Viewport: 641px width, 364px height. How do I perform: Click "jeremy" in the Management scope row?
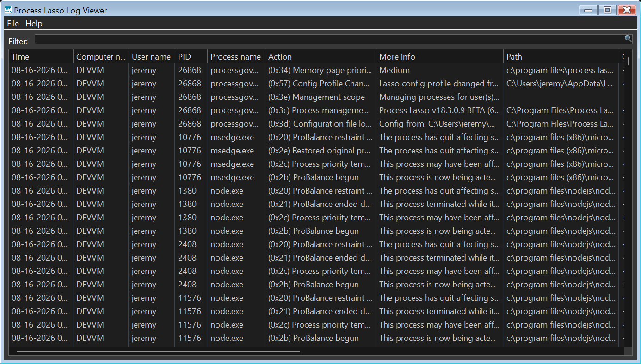tap(144, 97)
